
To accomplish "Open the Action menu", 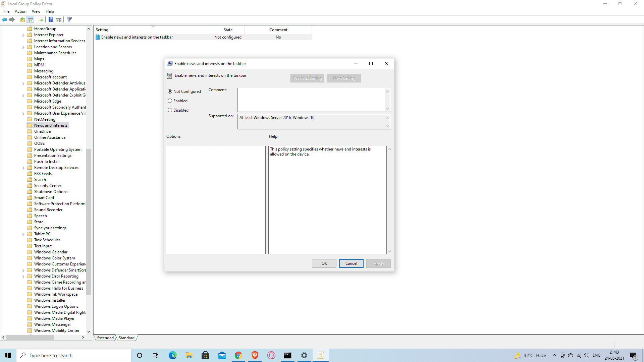I will point(20,11).
